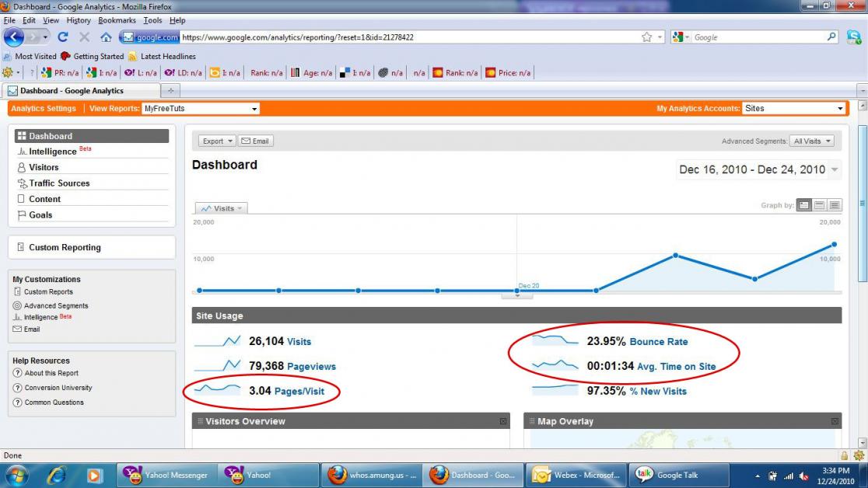Open the URL bar history dropdown arrow

pyautogui.click(x=660, y=37)
